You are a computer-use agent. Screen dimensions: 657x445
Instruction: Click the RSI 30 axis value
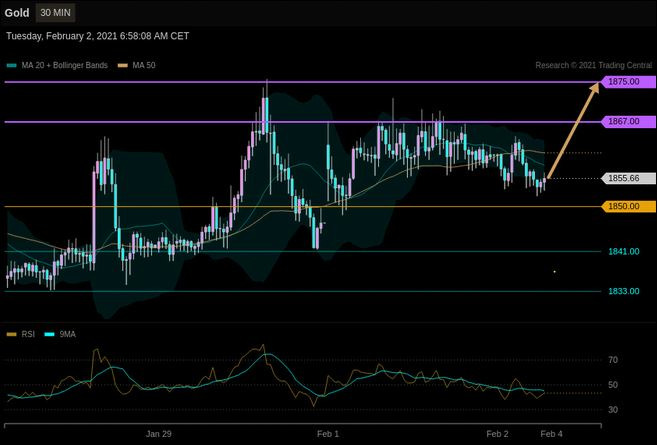[x=613, y=409]
